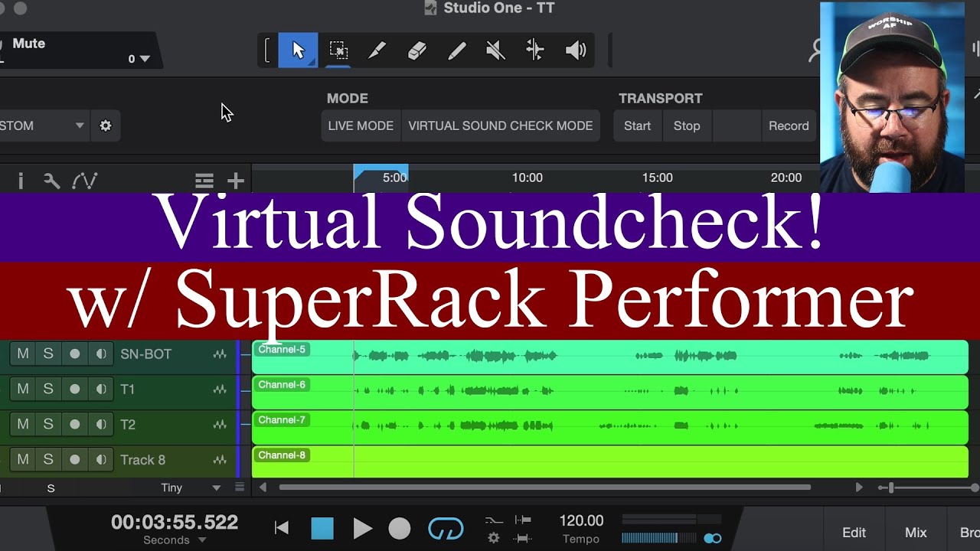This screenshot has width=980, height=551.
Task: Click the T2 track waveform icon
Action: 220,425
